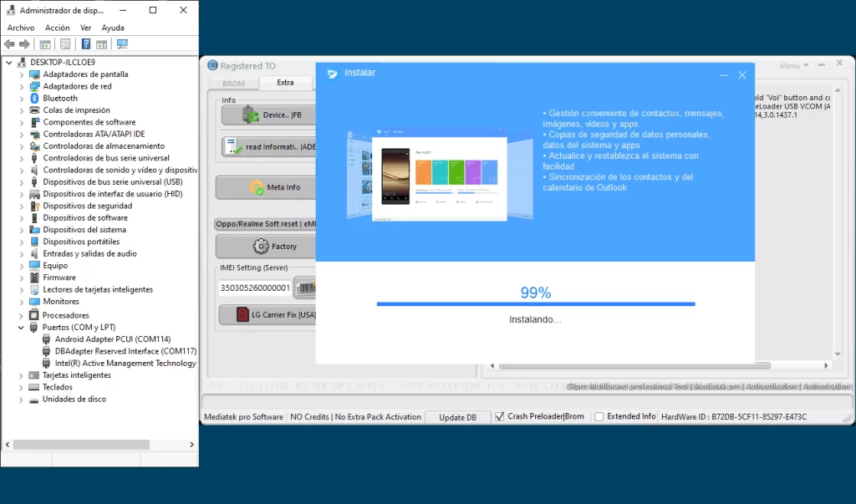Expand the Bluetooth node

click(x=21, y=99)
